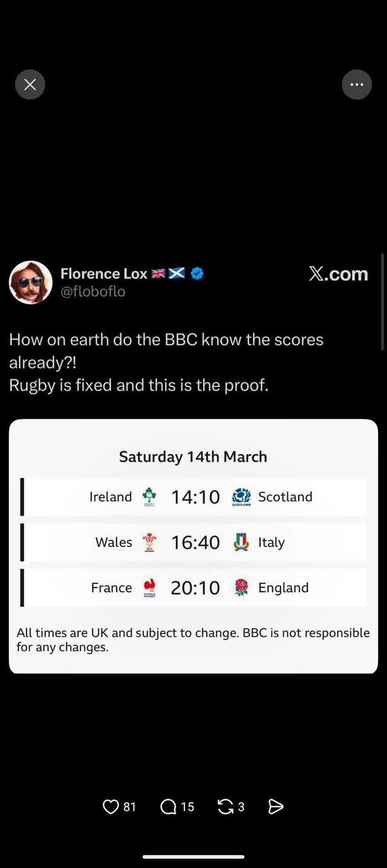Open the Florence Lox display name
387x868 pixels.
coord(103,274)
